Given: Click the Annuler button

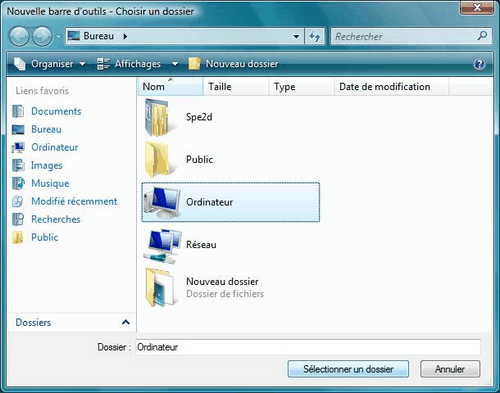Looking at the screenshot, I should (450, 369).
